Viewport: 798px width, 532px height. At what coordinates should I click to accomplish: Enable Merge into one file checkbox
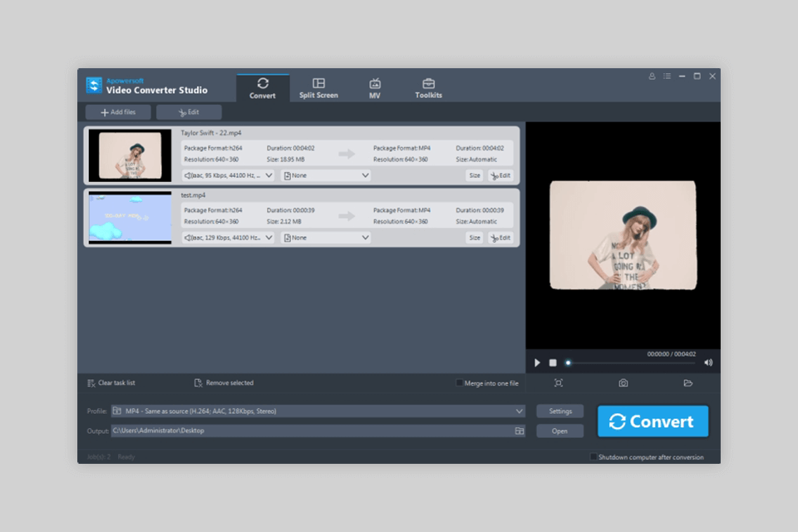pos(460,383)
